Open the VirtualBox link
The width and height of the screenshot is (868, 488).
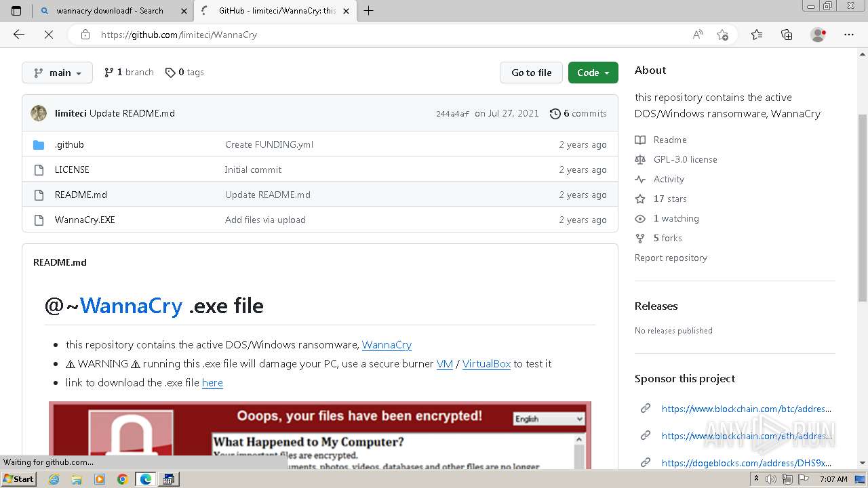pyautogui.click(x=486, y=363)
